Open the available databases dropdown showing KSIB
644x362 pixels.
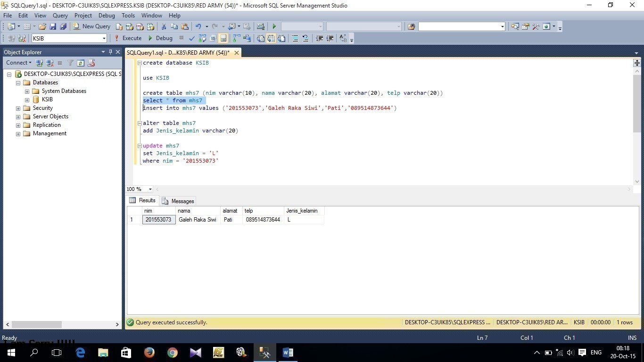click(104, 38)
